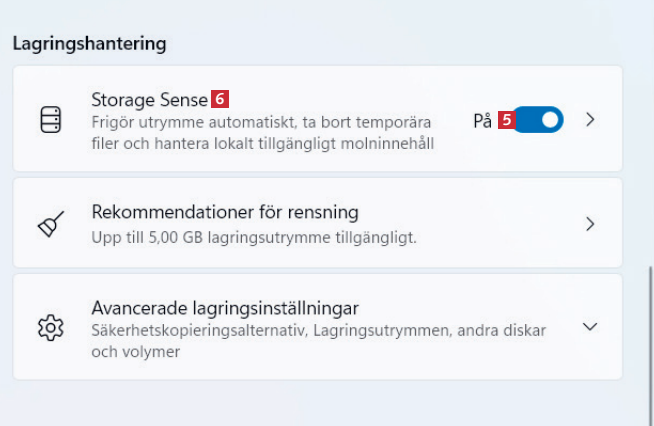Expand Avancerade lagringsinställningar dropdown chevron
This screenshot has height=426, width=654.
pyautogui.click(x=590, y=327)
